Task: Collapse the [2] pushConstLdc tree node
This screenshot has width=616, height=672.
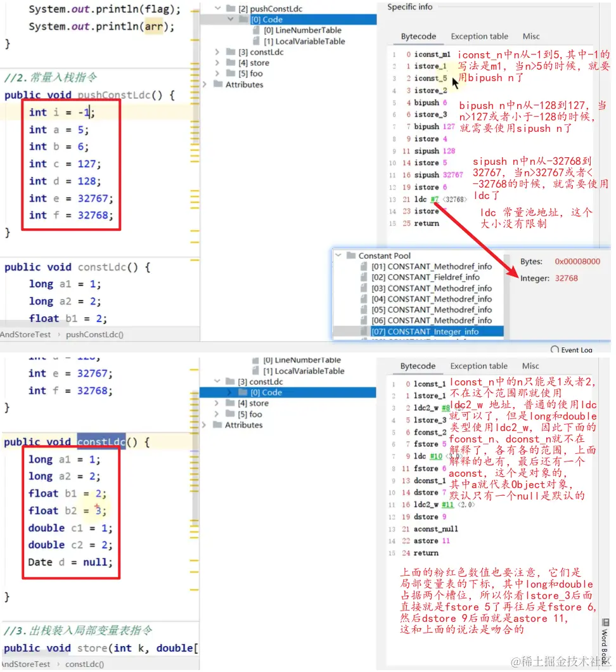Action: tap(217, 8)
